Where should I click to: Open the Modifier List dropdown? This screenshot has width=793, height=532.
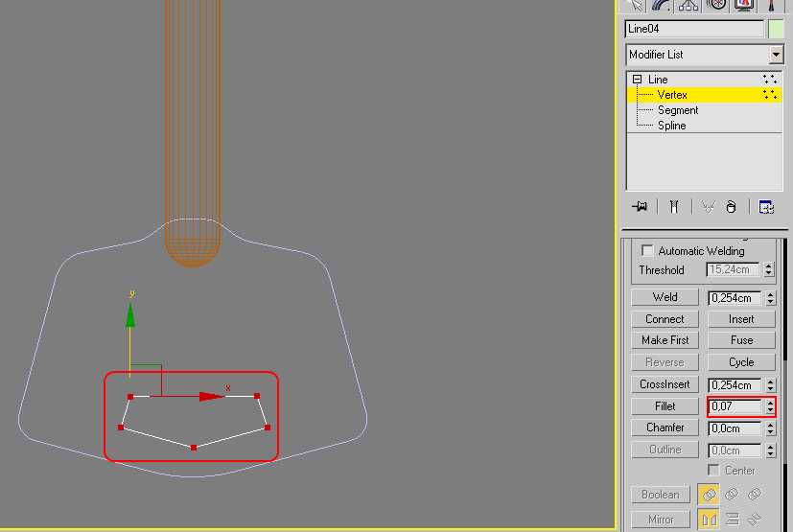tap(777, 55)
